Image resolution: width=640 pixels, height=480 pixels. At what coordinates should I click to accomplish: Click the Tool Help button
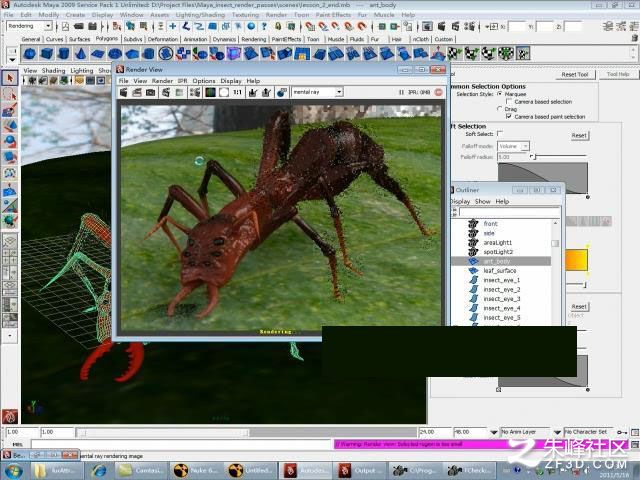pyautogui.click(x=618, y=74)
